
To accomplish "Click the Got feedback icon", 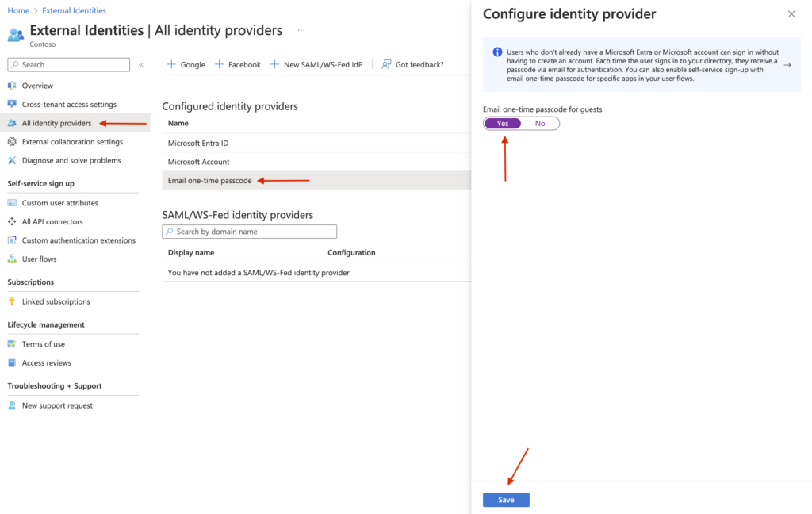I will 386,64.
